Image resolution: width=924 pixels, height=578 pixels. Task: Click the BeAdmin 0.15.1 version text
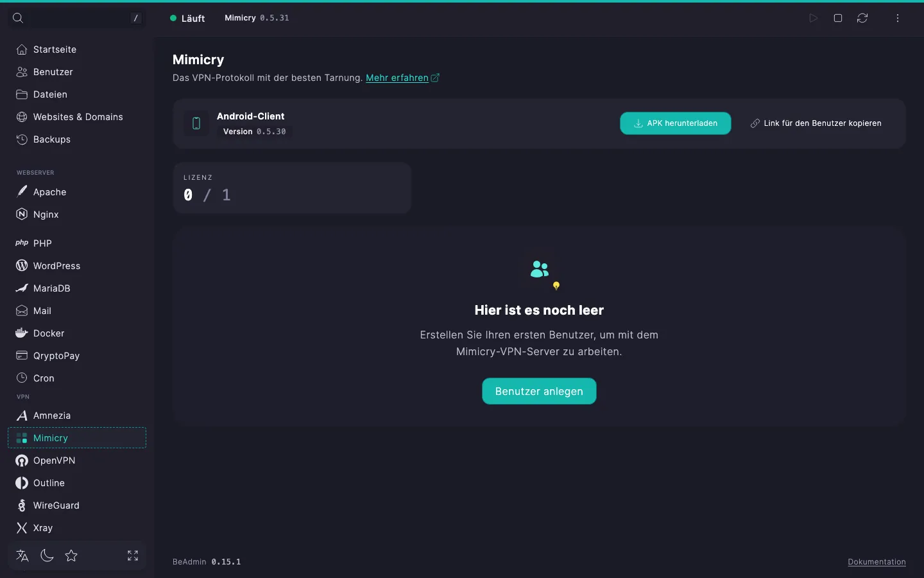tap(207, 562)
